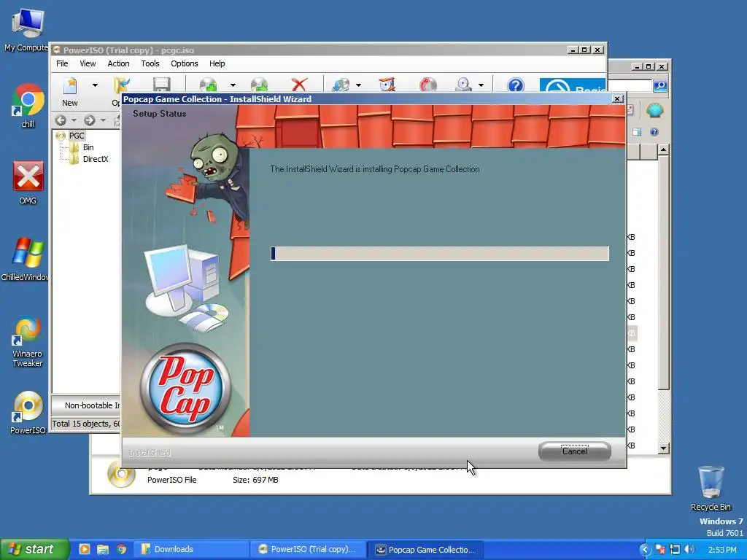This screenshot has height=560, width=747.
Task: Select the ChilledWindows desktop icon
Action: coord(27,260)
